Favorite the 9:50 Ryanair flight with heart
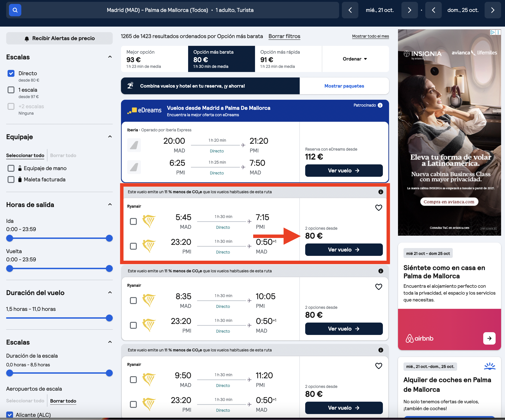Viewport: 505px width, 420px height. (x=379, y=366)
